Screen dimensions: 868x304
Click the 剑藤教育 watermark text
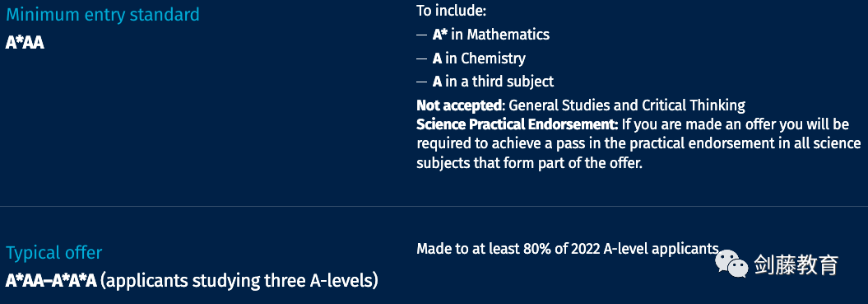[796, 264]
